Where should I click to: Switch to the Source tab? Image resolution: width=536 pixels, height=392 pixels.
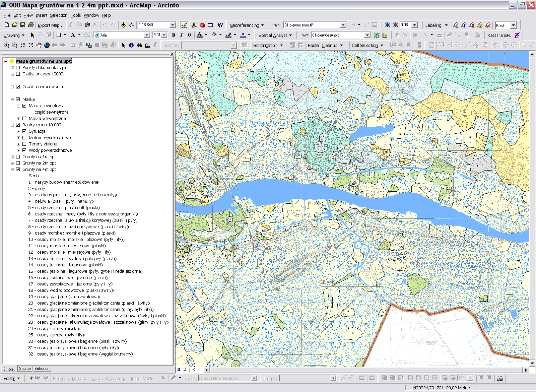(25, 369)
